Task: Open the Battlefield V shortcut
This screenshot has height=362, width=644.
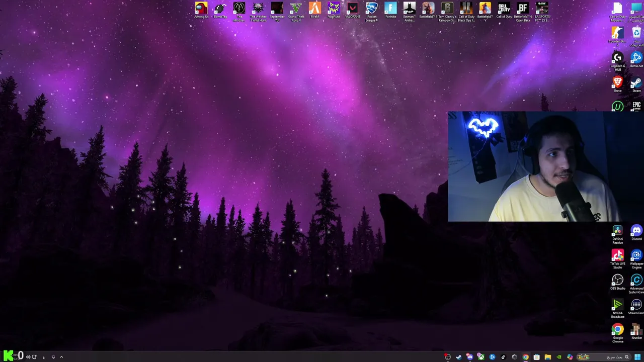Action: (x=485, y=12)
